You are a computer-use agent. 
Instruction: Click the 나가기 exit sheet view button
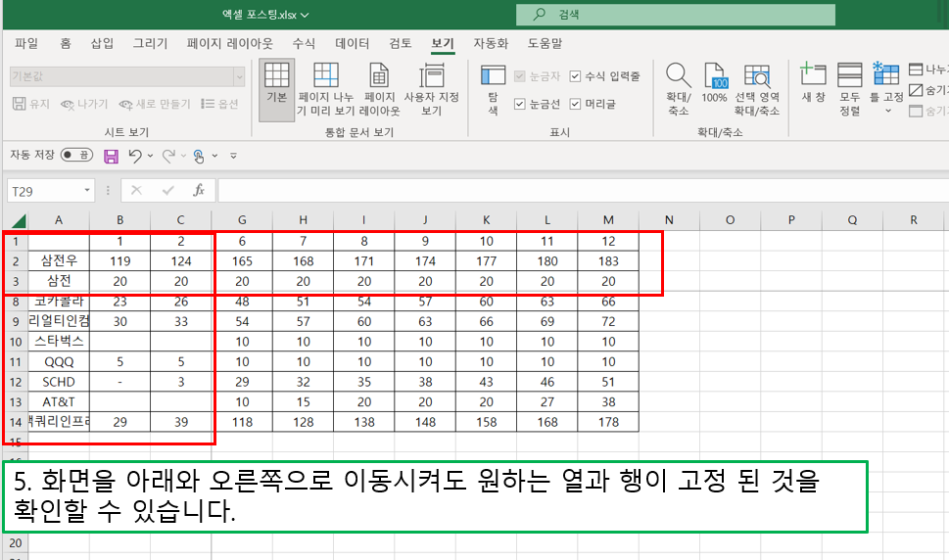84,104
